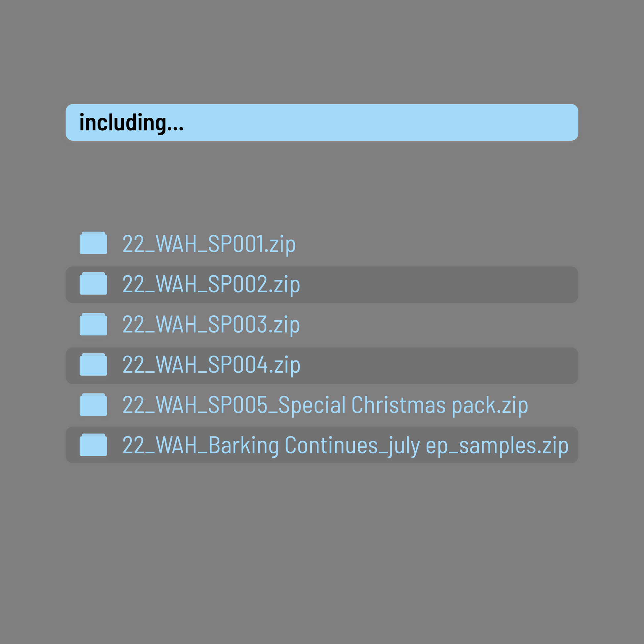
Task: Click 22_WAH_Barking Continues_july ep_samples.zip file name
Action: click(x=345, y=446)
